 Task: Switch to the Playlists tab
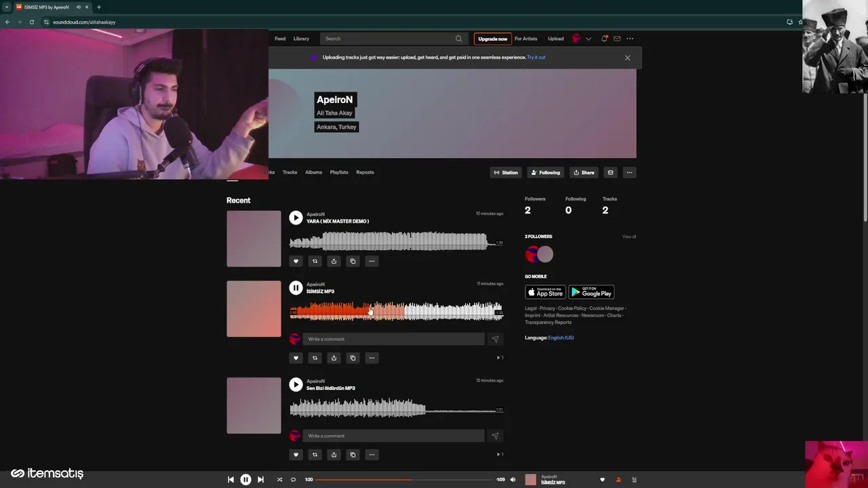pos(339,172)
